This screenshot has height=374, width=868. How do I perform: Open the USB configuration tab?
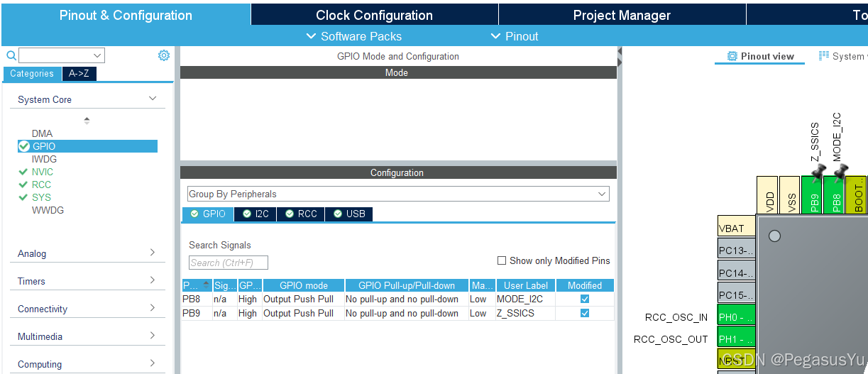(x=348, y=214)
